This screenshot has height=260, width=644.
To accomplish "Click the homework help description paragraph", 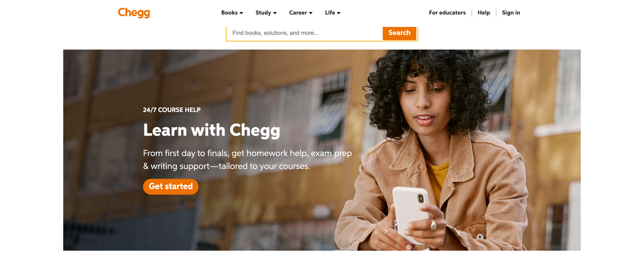I will (247, 160).
